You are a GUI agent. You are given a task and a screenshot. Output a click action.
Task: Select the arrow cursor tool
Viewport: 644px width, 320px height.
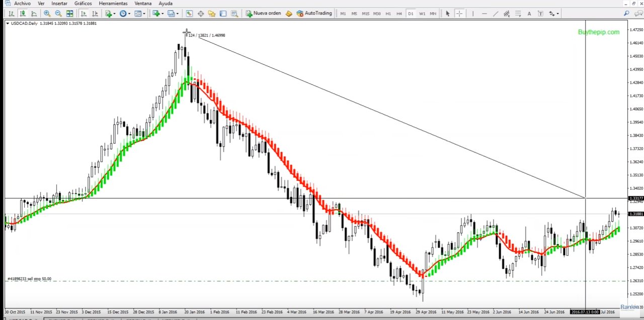448,14
